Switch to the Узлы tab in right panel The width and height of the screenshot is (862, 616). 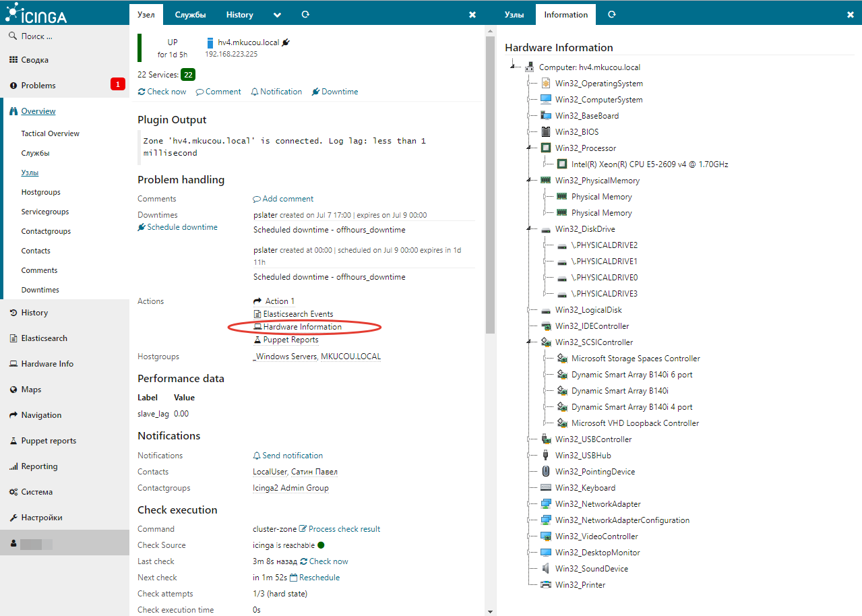(x=515, y=15)
